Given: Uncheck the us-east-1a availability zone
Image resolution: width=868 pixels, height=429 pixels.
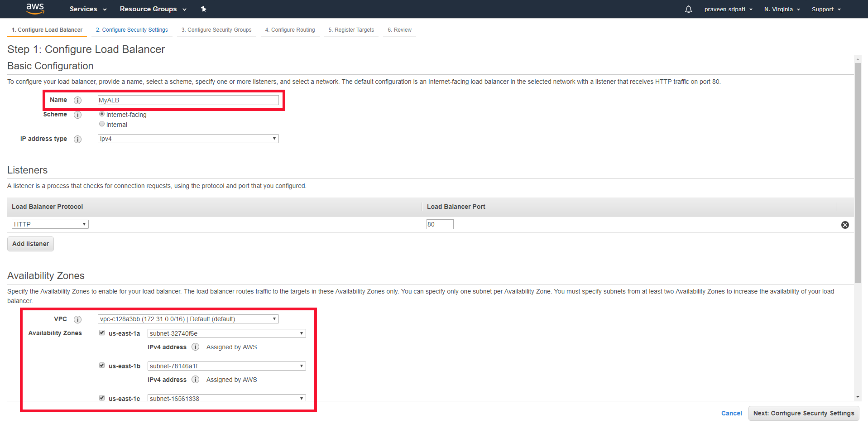Looking at the screenshot, I should coord(102,333).
